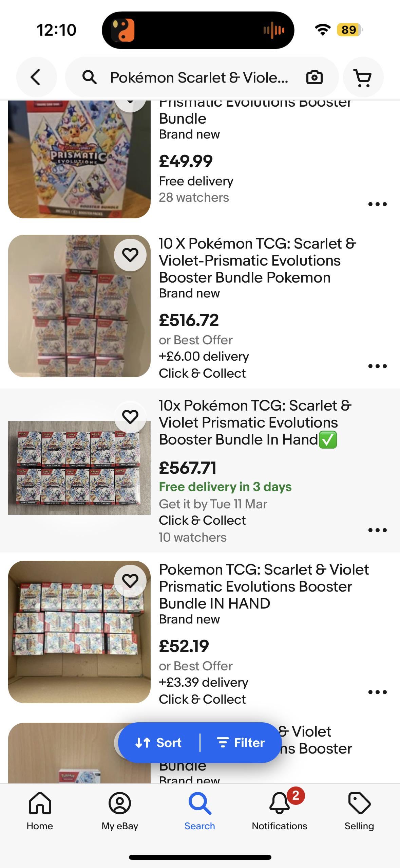This screenshot has width=400, height=868.
Task: Open the 10x bundle In Hand thumbnail
Action: [x=79, y=468]
